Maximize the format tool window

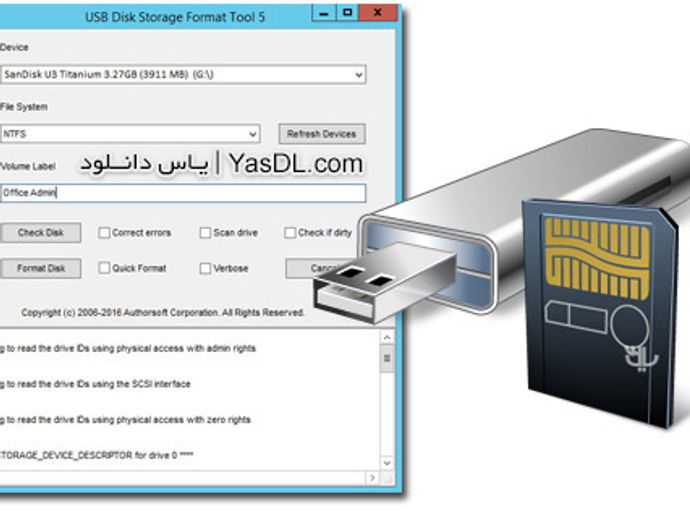tap(347, 13)
